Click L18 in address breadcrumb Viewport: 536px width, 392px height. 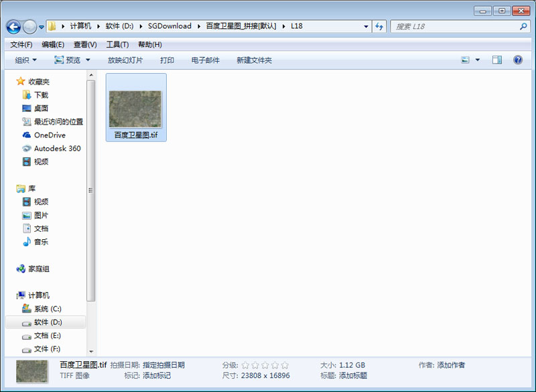coord(296,26)
